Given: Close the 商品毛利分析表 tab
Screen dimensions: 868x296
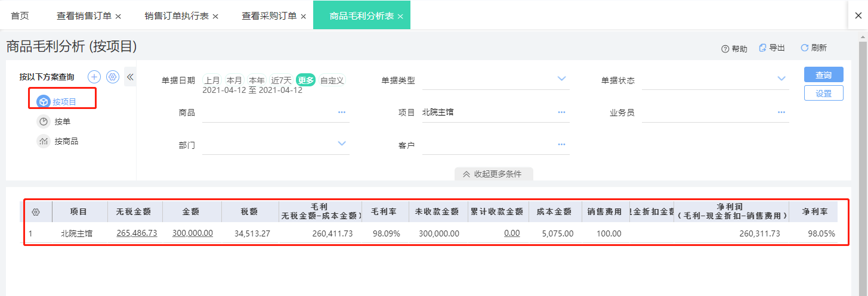Looking at the screenshot, I should pos(400,17).
